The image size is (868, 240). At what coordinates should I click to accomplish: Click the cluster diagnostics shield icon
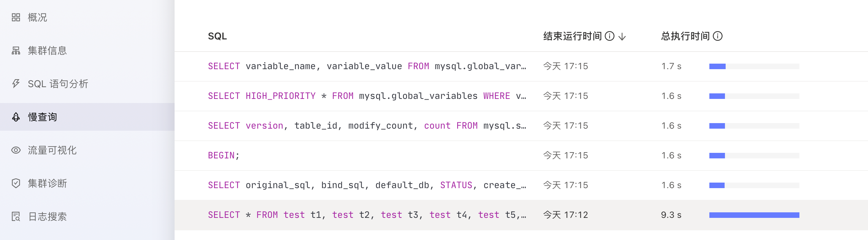point(16,183)
